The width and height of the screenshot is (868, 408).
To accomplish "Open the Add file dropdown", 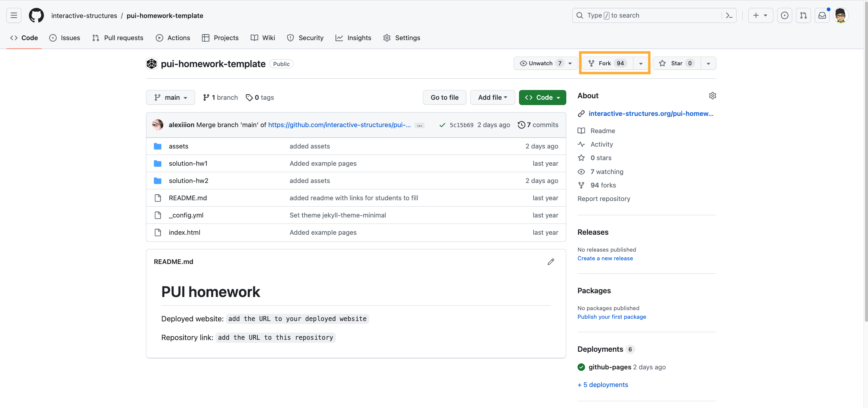I will tap(493, 97).
